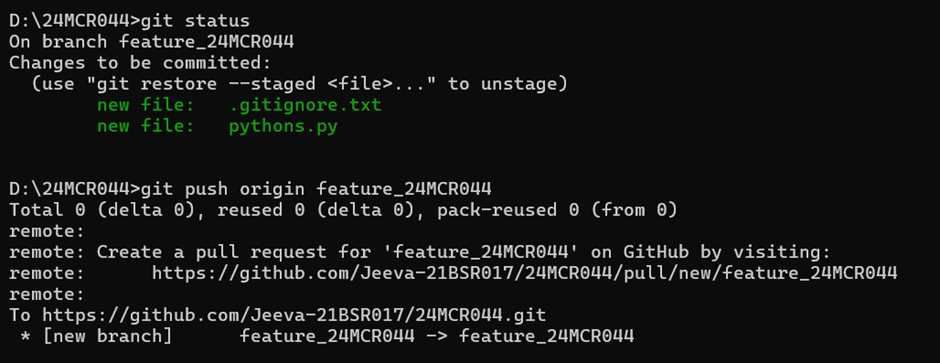The image size is (940, 363).
Task: Click the 'On branch feature_24MCR044' line
Action: (151, 42)
